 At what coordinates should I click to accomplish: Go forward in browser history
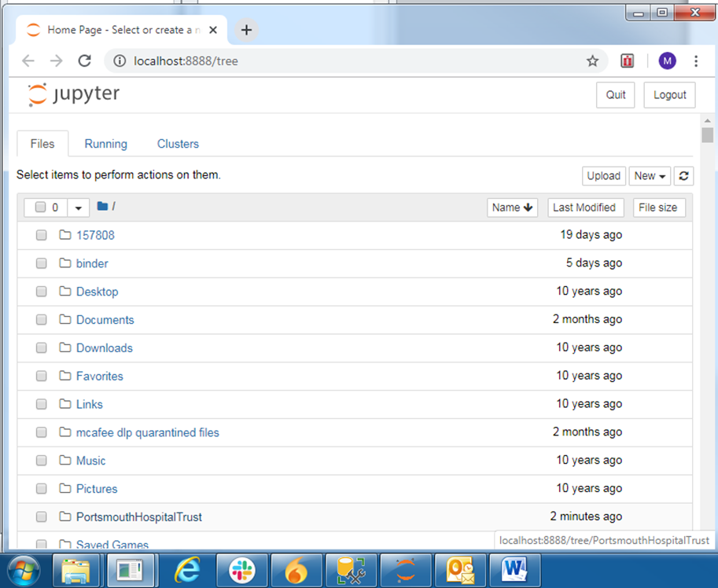[x=57, y=61]
